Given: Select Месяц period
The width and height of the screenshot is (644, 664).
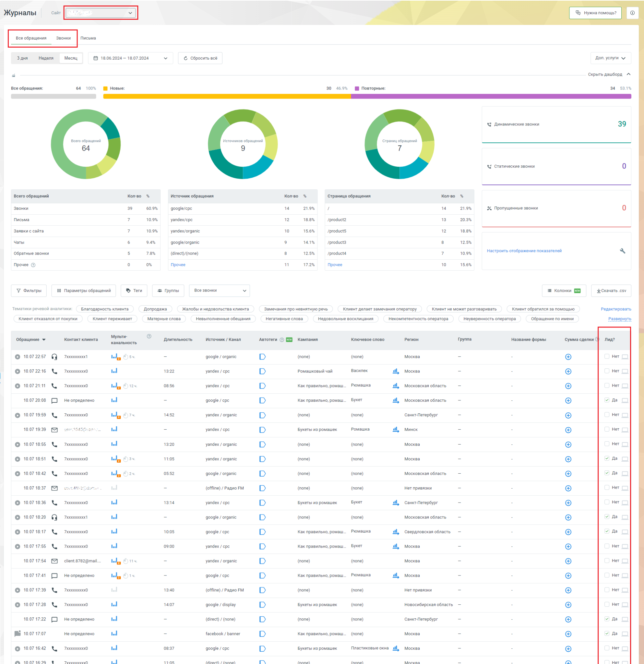Looking at the screenshot, I should 71,58.
